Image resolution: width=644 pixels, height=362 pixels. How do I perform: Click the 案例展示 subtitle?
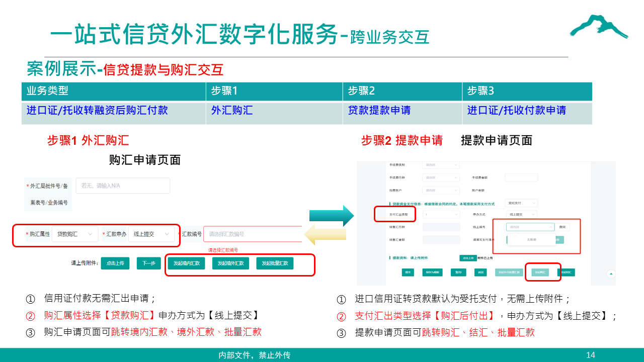point(61,69)
